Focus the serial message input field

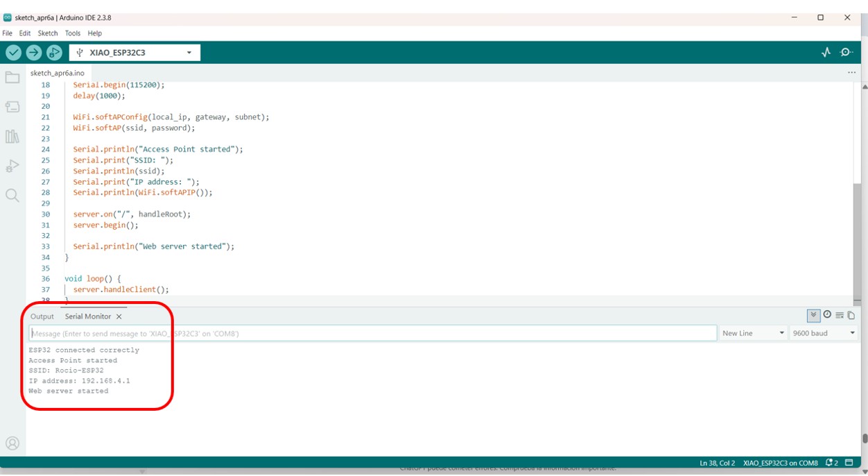373,334
